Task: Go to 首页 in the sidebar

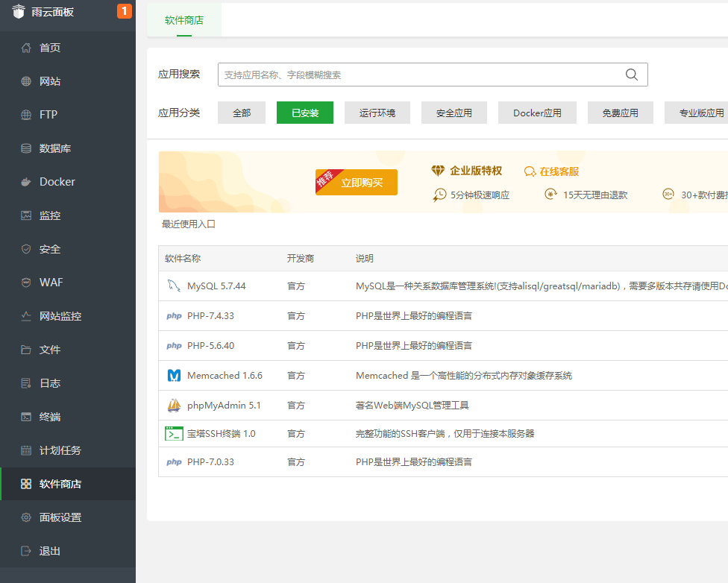Action: (50, 48)
